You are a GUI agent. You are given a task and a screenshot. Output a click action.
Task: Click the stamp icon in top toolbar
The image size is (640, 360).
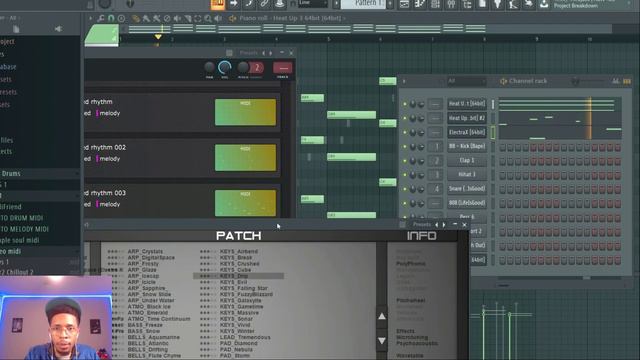tap(280, 4)
